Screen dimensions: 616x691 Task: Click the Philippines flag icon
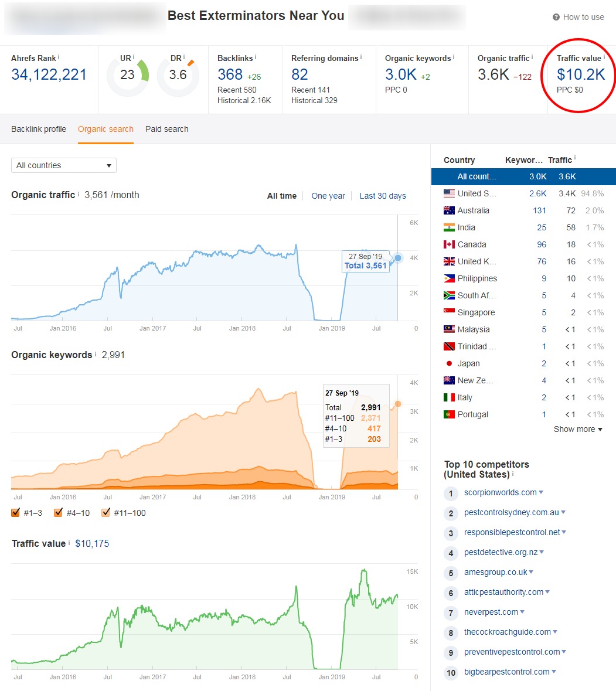pos(449,278)
